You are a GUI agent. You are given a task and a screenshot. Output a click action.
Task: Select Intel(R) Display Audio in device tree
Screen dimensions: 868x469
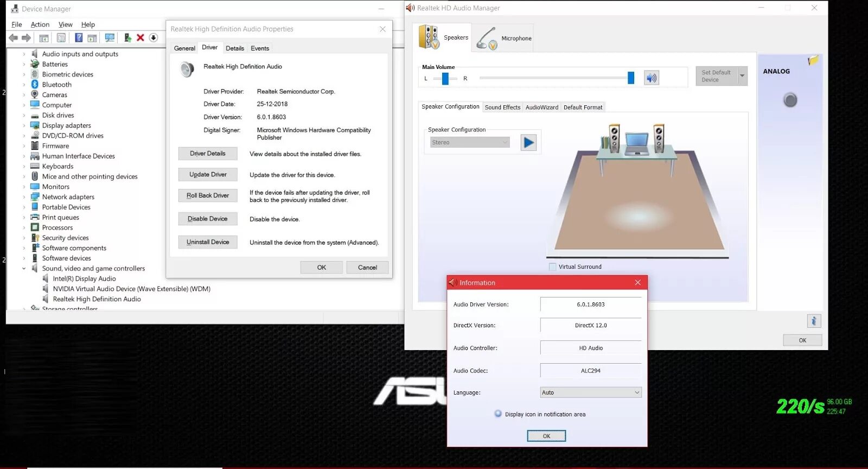(x=84, y=278)
